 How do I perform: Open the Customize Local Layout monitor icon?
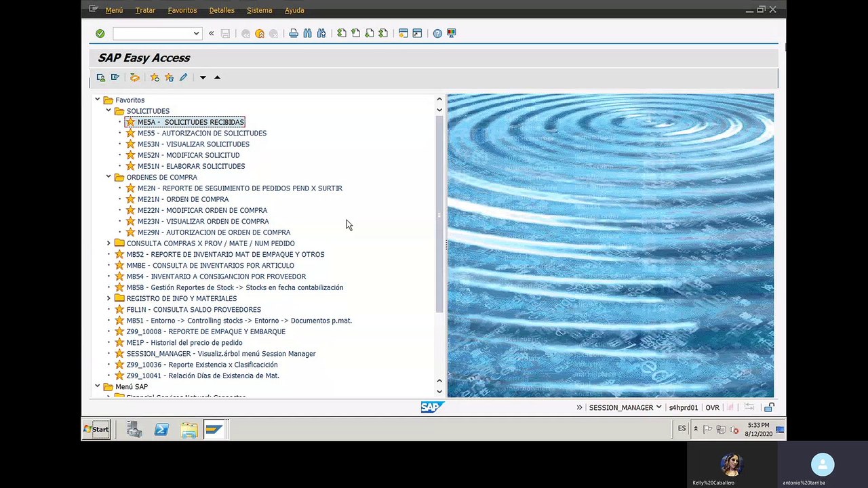click(x=452, y=33)
